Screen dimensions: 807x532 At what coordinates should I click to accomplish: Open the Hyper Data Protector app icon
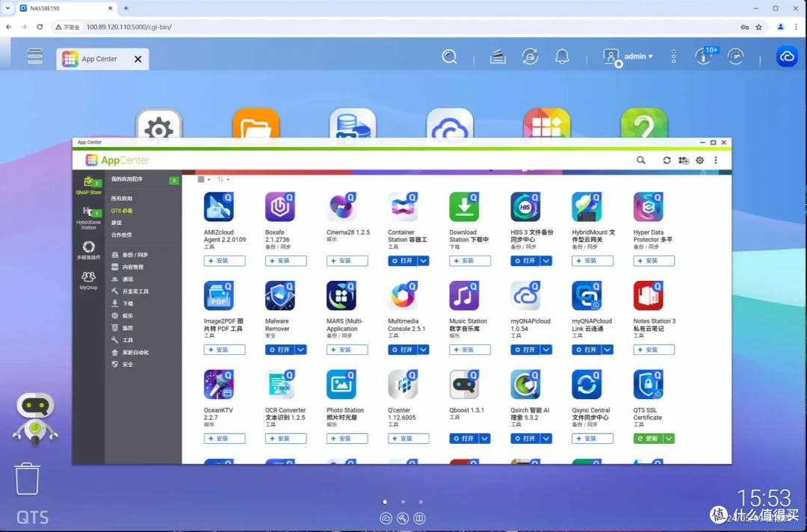tap(648, 207)
